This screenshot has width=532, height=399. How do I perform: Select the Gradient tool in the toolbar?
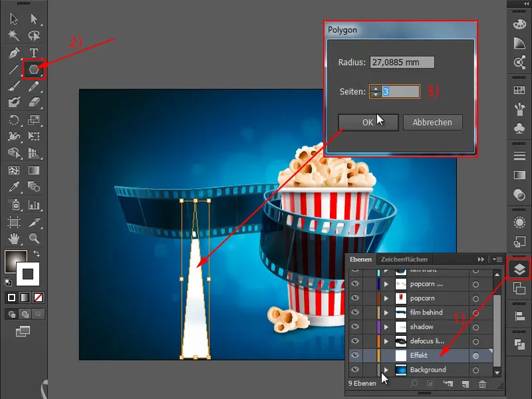[34, 170]
